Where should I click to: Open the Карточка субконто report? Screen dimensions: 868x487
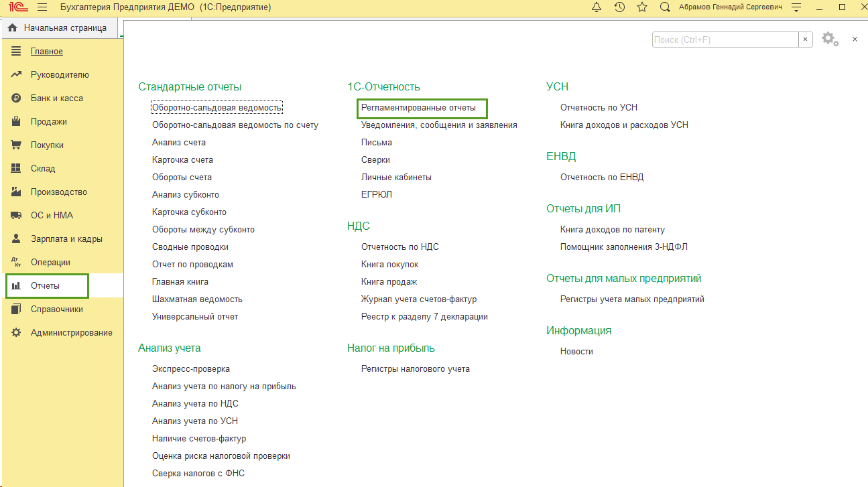pos(189,212)
